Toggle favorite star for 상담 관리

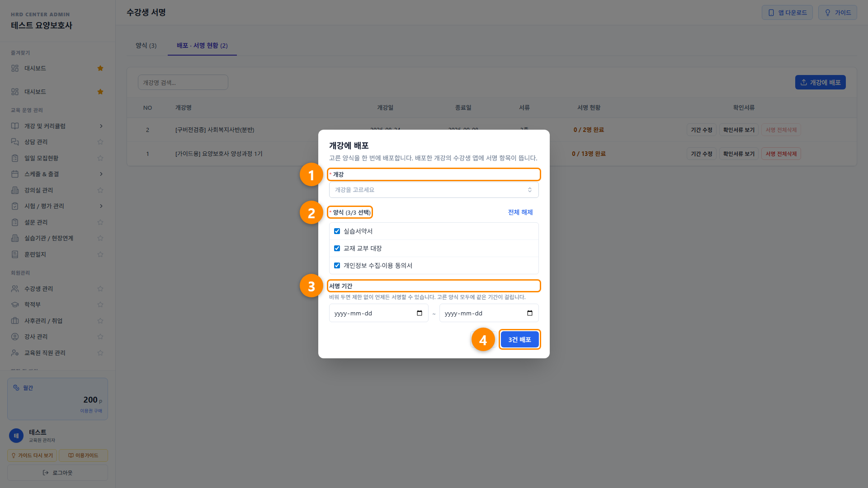tap(100, 142)
